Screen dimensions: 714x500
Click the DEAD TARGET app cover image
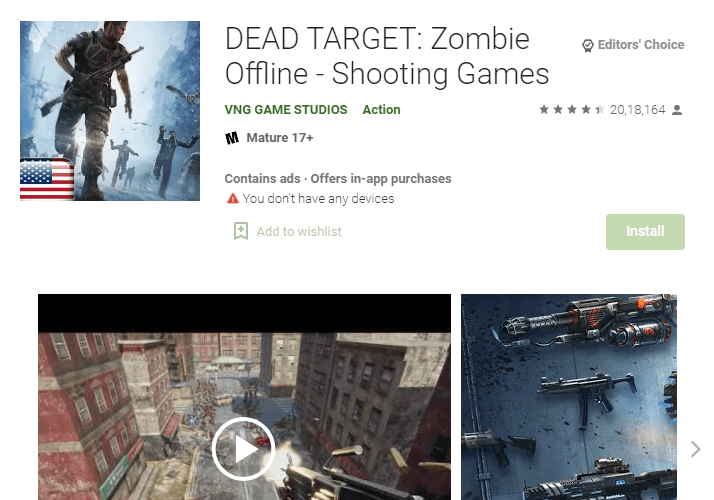(110, 111)
